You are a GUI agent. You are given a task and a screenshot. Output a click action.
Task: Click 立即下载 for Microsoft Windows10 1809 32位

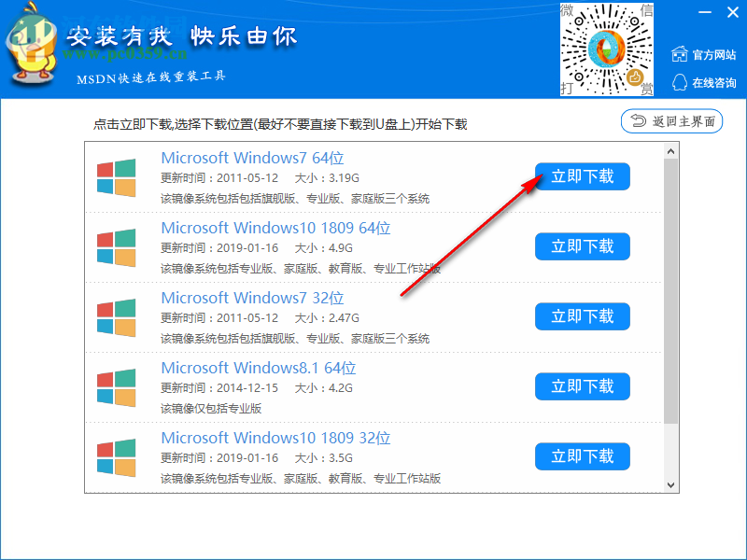click(x=582, y=456)
